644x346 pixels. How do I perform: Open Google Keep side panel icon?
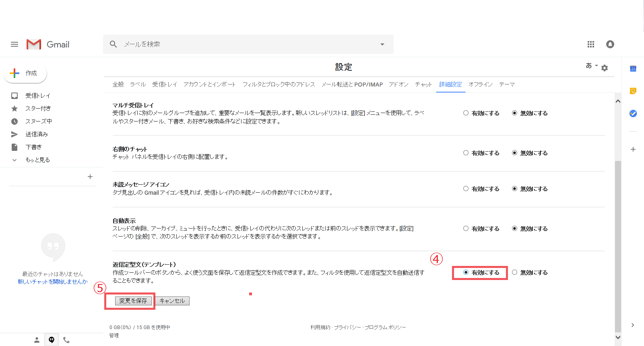[x=633, y=91]
